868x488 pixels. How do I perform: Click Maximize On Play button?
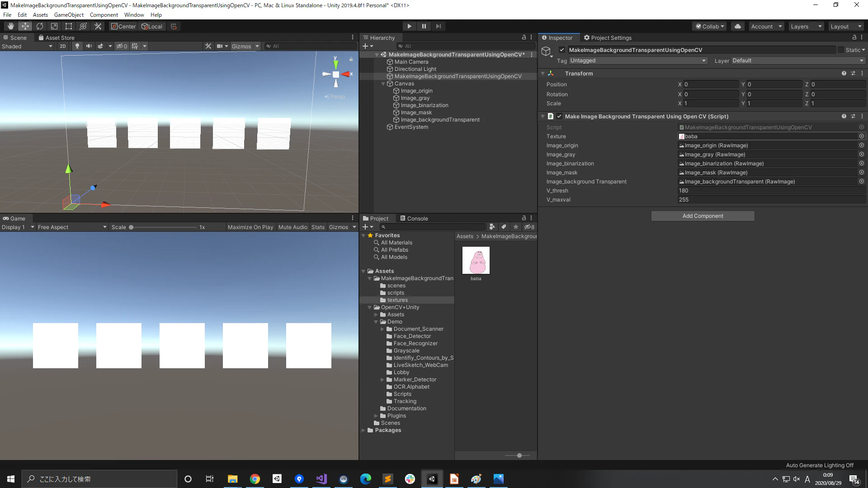(x=250, y=227)
